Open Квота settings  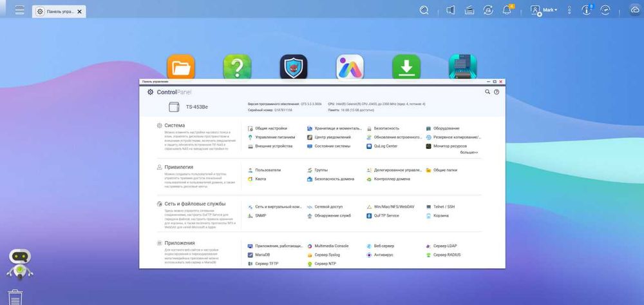pos(257,179)
